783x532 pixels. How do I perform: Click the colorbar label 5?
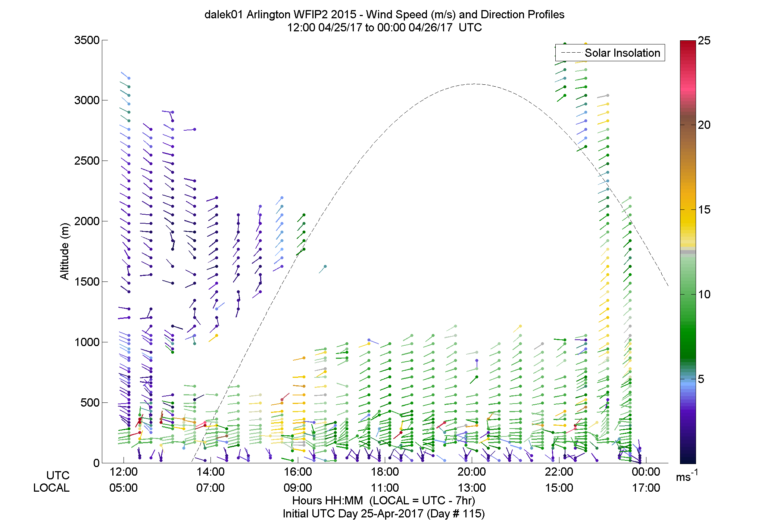tap(701, 379)
